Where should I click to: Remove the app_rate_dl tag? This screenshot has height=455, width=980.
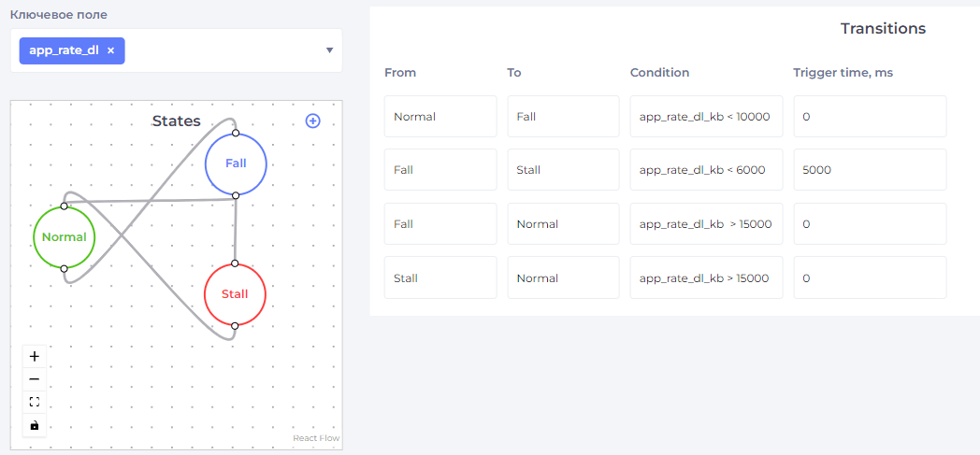110,50
